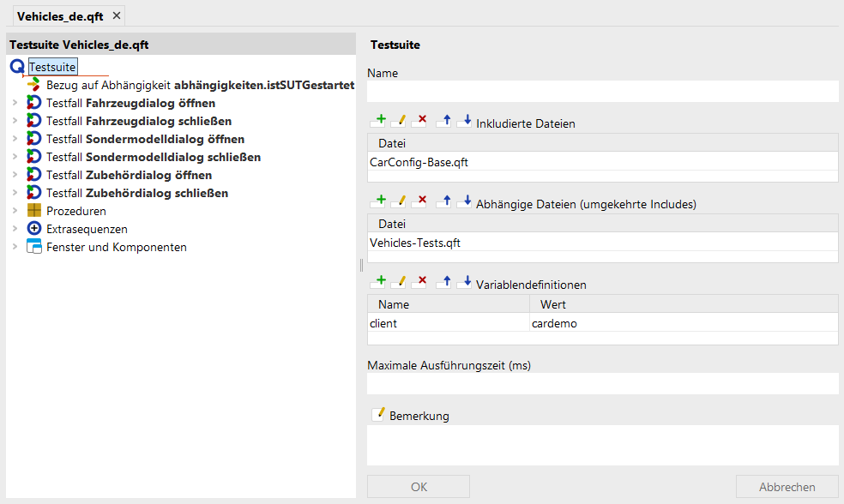Click Datei header in Inkludierte Dateien
This screenshot has width=844, height=504.
coord(603,143)
